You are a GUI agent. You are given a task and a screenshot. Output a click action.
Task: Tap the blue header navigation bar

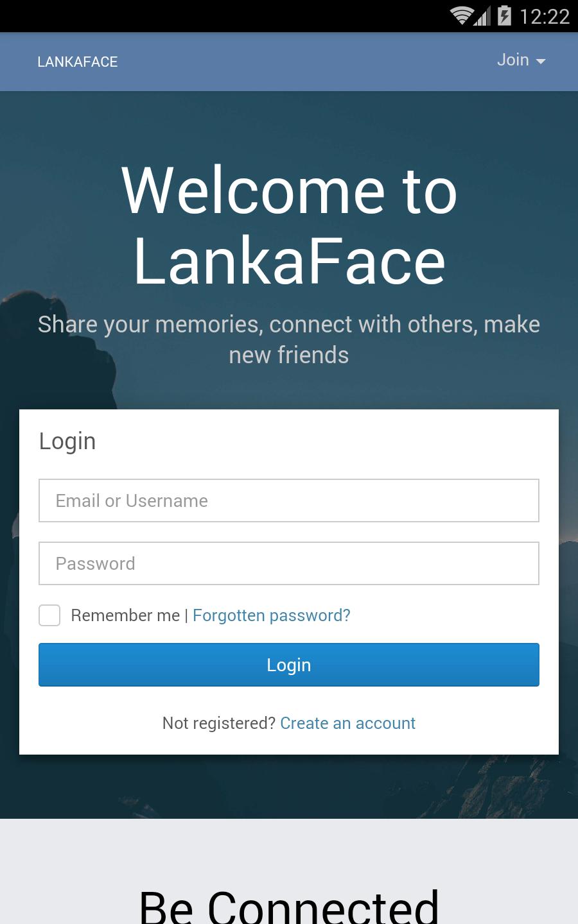[289, 62]
